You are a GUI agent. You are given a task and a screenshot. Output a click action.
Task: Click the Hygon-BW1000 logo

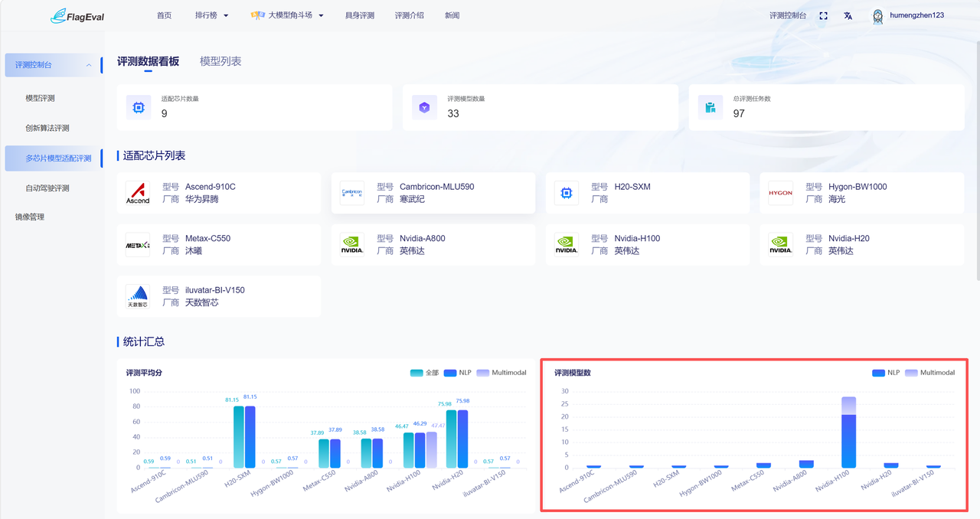point(781,193)
